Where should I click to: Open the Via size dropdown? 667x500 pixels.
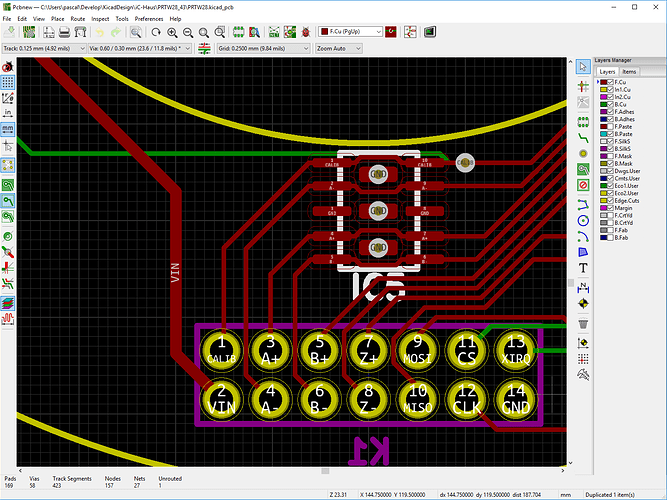140,49
